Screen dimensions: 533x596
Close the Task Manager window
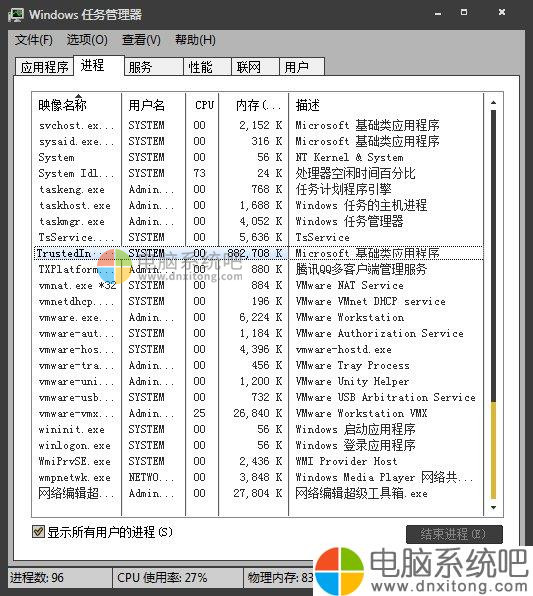(502, 13)
